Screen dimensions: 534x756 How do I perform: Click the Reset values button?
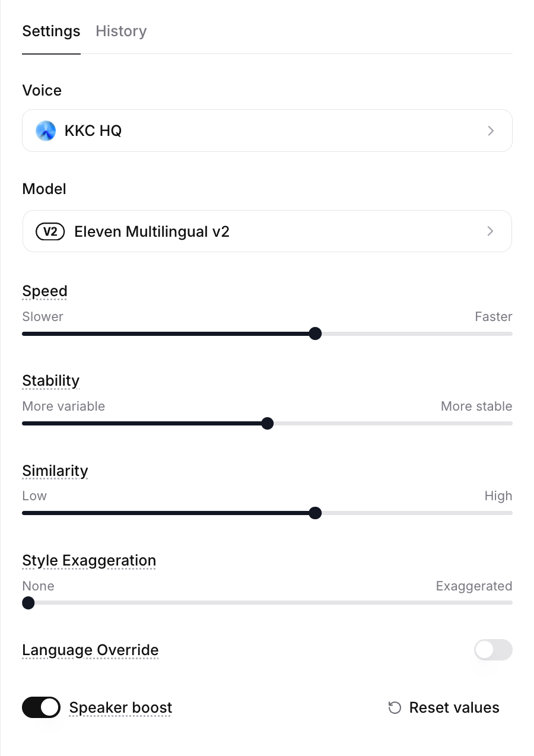[x=444, y=707]
